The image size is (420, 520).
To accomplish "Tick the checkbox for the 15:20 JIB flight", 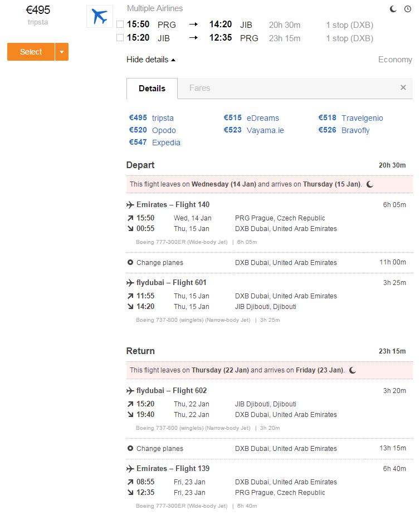I will click(x=120, y=37).
